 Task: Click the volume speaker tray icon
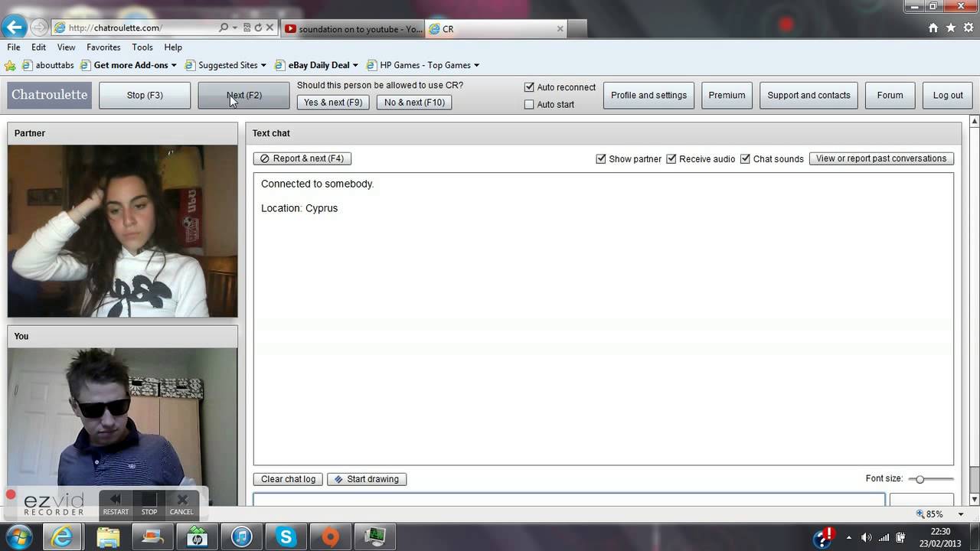coord(866,537)
